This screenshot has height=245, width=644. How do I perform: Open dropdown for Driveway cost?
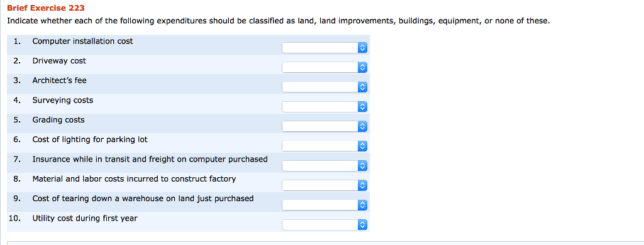click(324, 68)
